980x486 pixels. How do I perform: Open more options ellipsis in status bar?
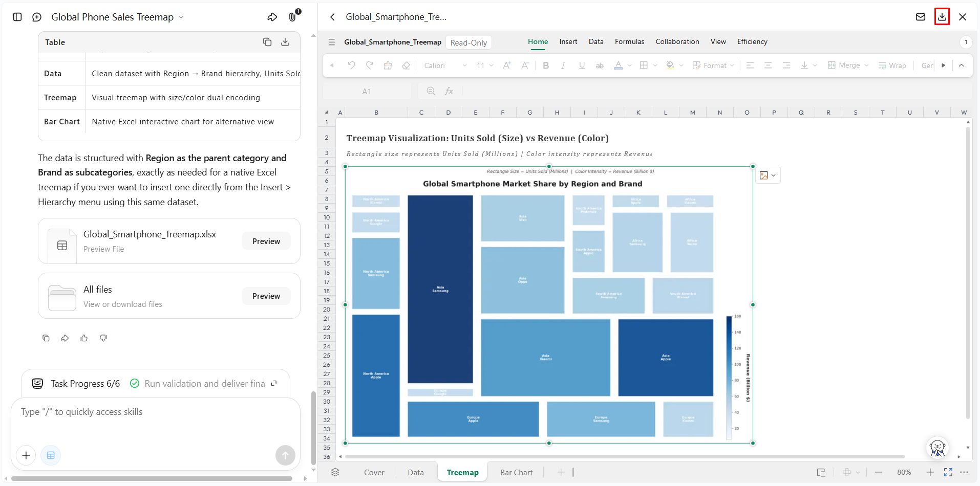(964, 472)
